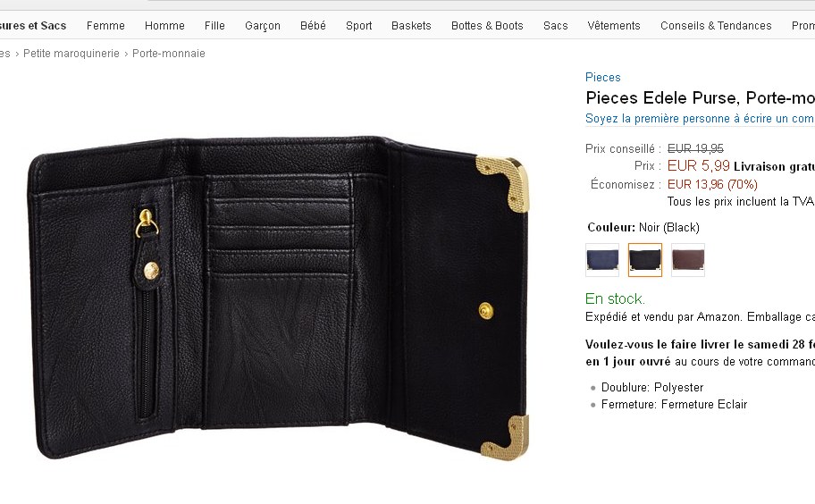Screen dimensions: 815x504
Task: Click the write-first-review link
Action: (699, 119)
